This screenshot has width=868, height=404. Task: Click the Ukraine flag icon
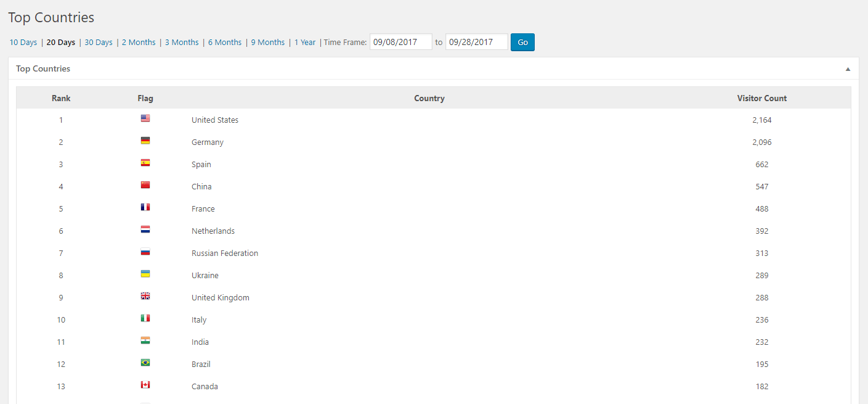[145, 274]
